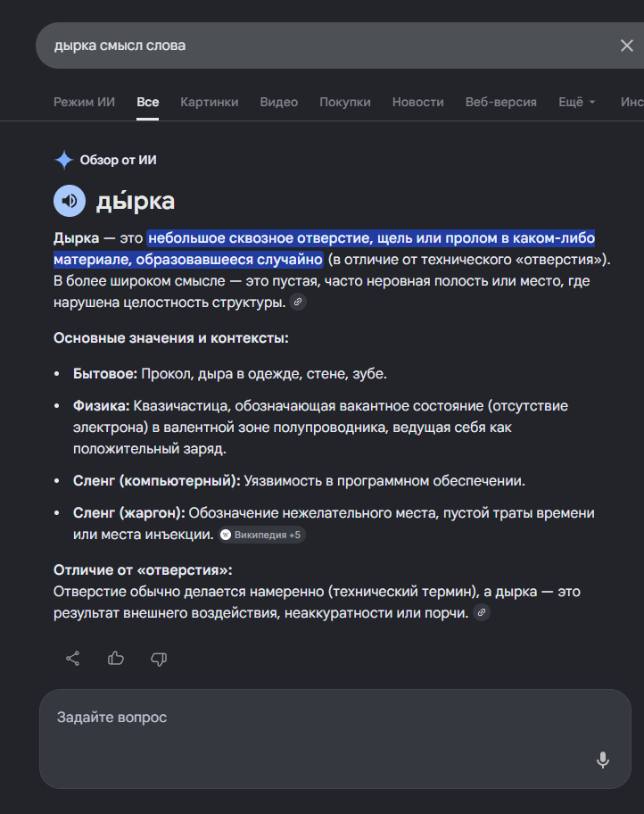Open the Новости tab
This screenshot has height=814, width=644.
(417, 102)
